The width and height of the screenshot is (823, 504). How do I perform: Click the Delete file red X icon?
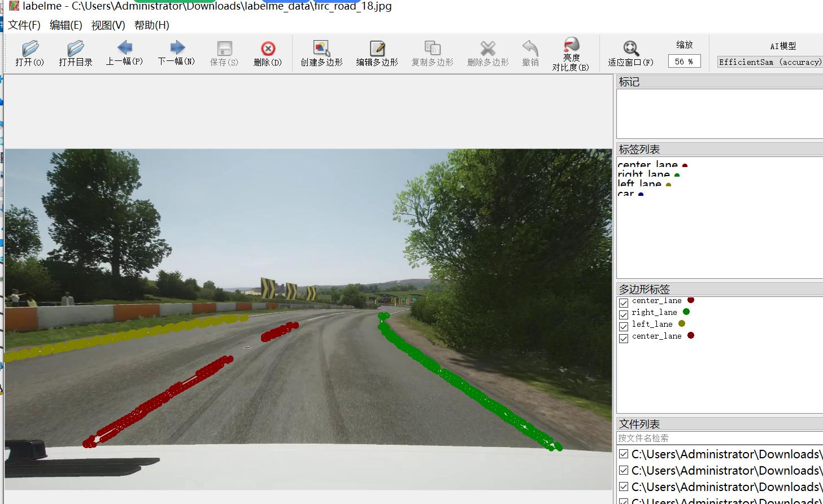(268, 49)
